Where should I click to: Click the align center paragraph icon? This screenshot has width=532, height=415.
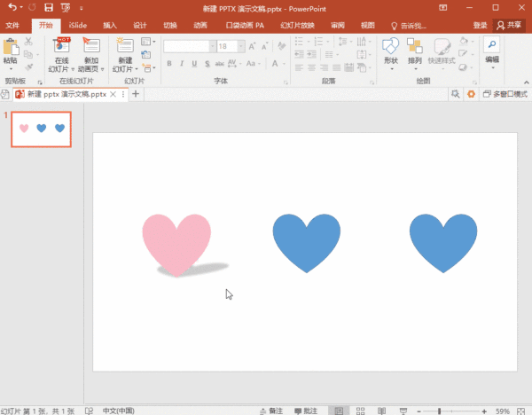(311, 67)
